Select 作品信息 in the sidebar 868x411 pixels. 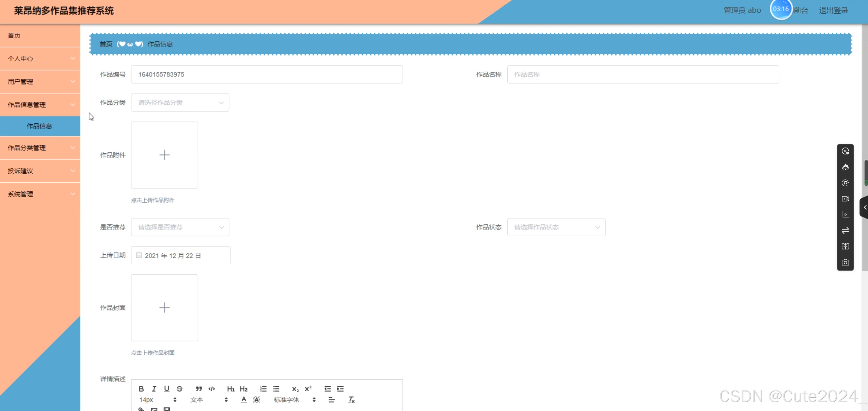pos(39,126)
